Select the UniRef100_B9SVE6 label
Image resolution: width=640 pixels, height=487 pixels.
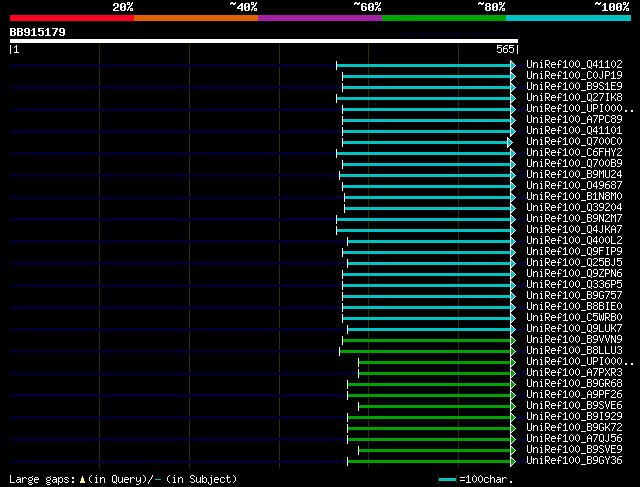574,406
